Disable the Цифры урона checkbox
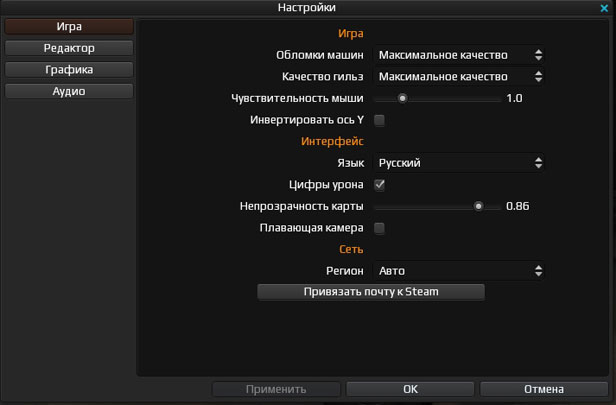616x405 pixels. pyautogui.click(x=380, y=185)
